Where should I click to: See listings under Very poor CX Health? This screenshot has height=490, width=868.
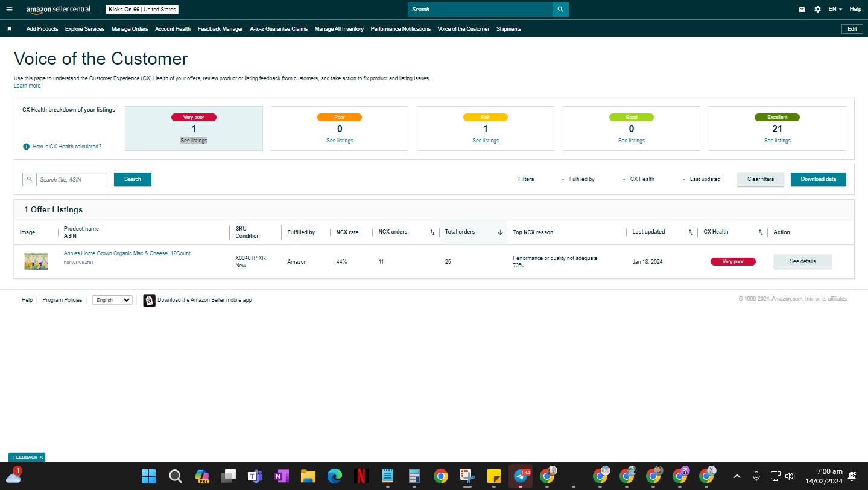click(x=194, y=141)
